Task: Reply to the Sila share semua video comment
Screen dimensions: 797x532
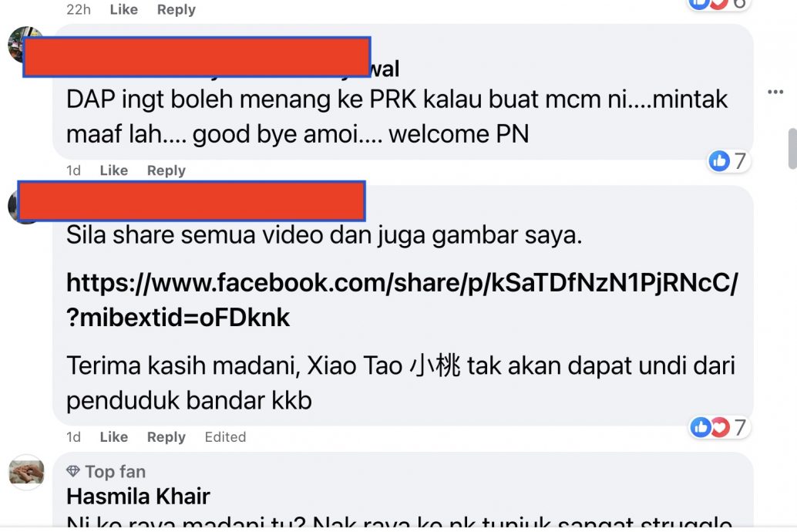Action: [x=166, y=437]
